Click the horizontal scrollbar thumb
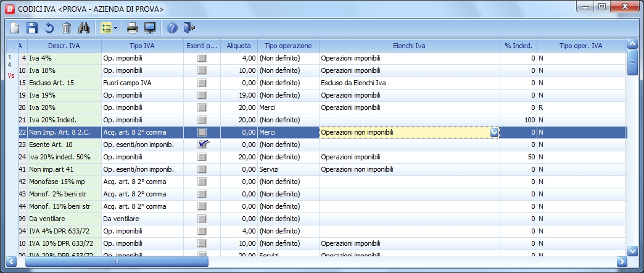Screen dimensions: 644x273 117,261
